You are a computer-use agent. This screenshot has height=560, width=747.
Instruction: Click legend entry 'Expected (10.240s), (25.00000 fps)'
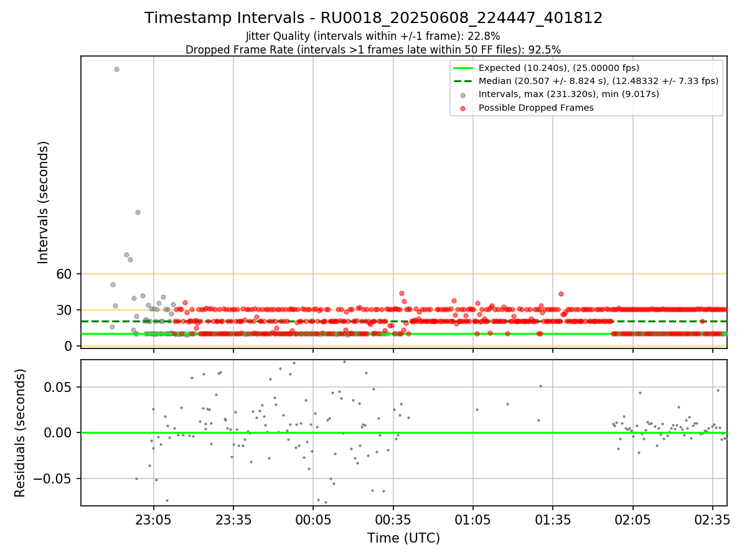point(559,68)
